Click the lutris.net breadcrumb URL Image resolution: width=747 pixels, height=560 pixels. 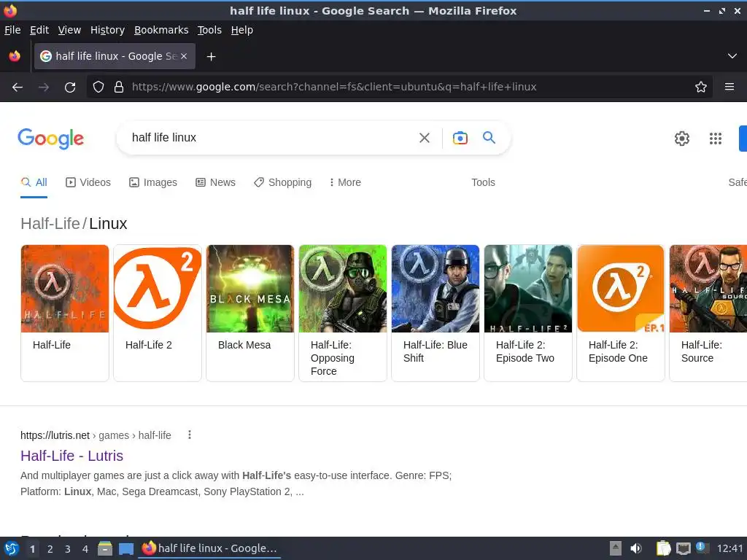pos(96,435)
